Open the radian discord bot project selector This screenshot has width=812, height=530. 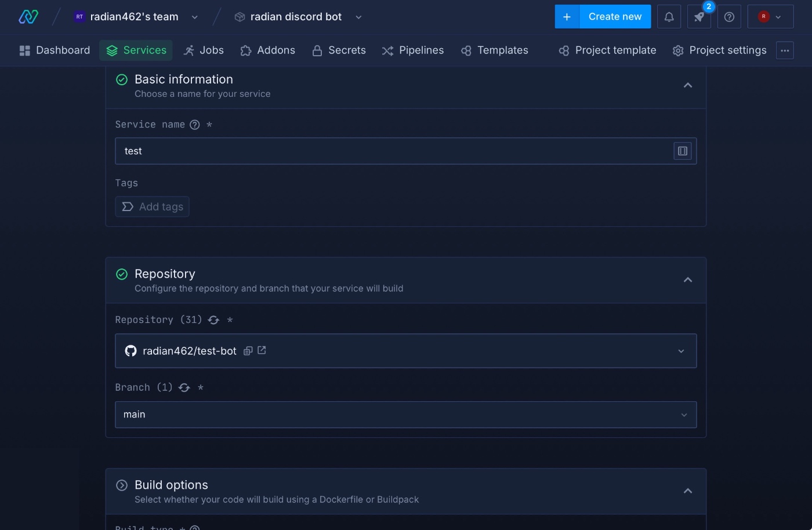(x=298, y=17)
